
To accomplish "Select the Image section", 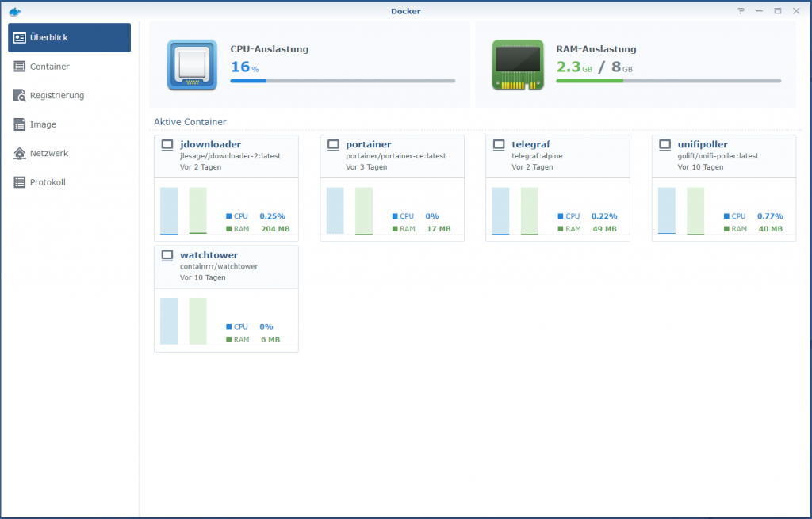I will pos(70,124).
